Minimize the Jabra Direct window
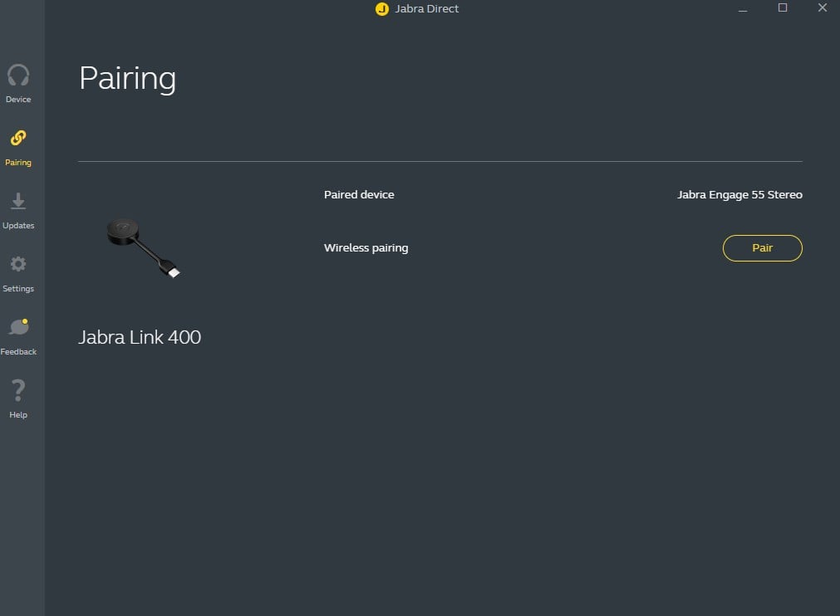Screen dimensions: 840x616 point(741,8)
